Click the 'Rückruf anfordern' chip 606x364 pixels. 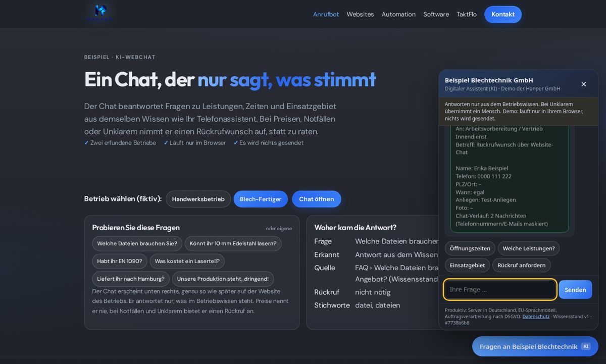point(521,265)
